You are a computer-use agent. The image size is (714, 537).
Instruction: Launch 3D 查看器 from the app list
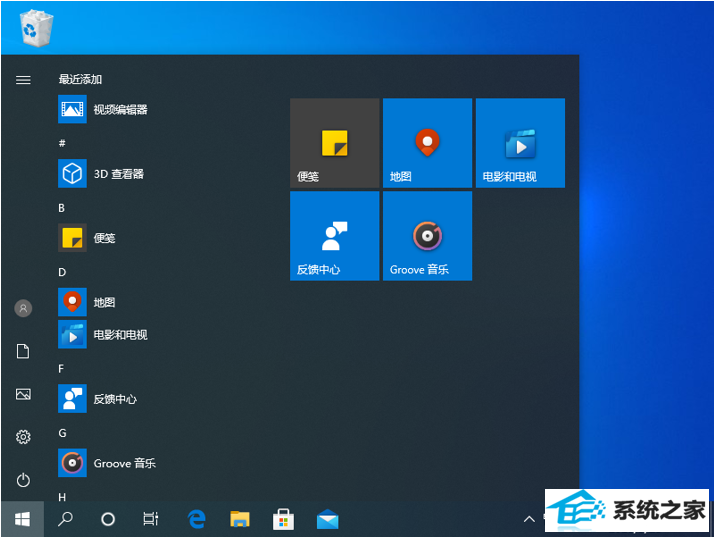click(101, 174)
